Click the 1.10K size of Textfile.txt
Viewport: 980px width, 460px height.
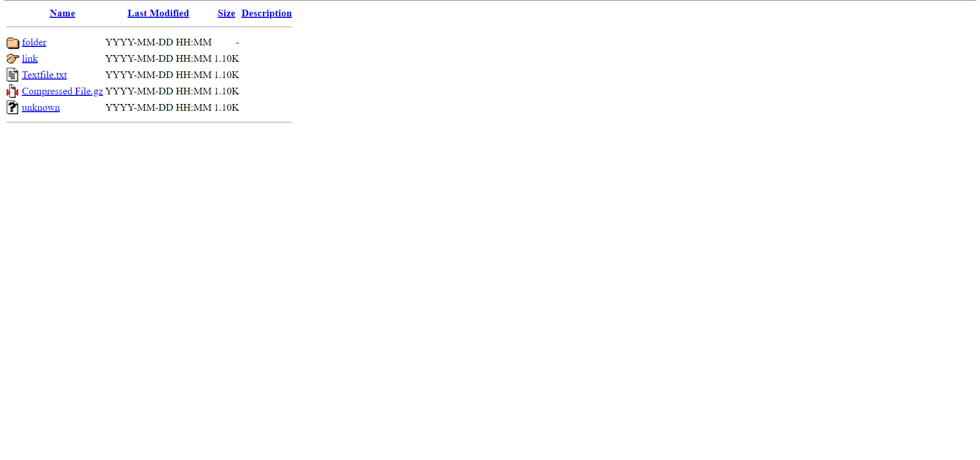227,75
